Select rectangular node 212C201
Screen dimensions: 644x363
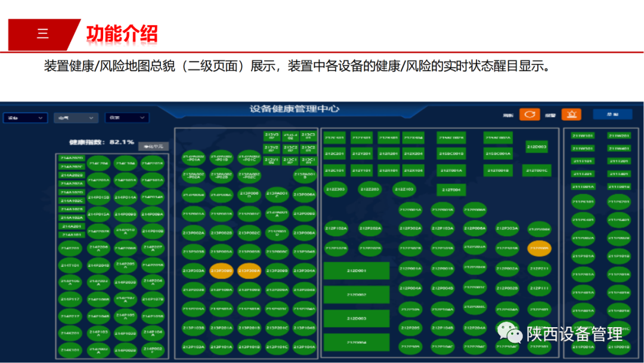coord(335,154)
